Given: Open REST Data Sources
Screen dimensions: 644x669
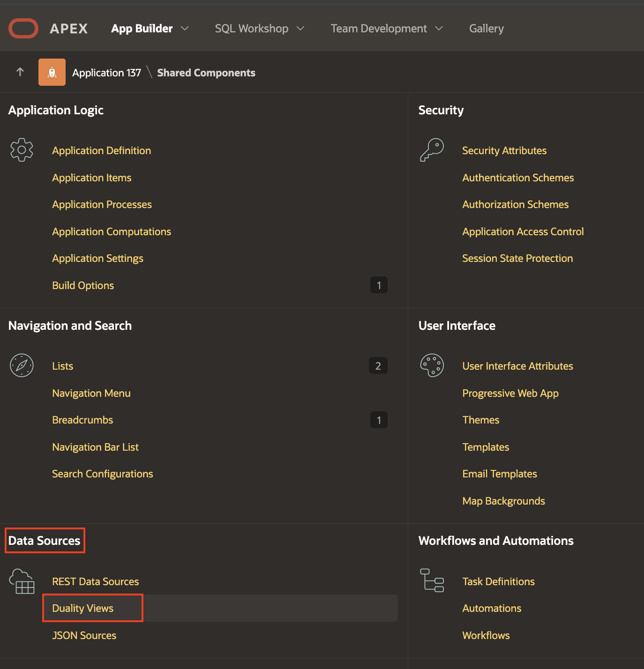Looking at the screenshot, I should tap(96, 581).
